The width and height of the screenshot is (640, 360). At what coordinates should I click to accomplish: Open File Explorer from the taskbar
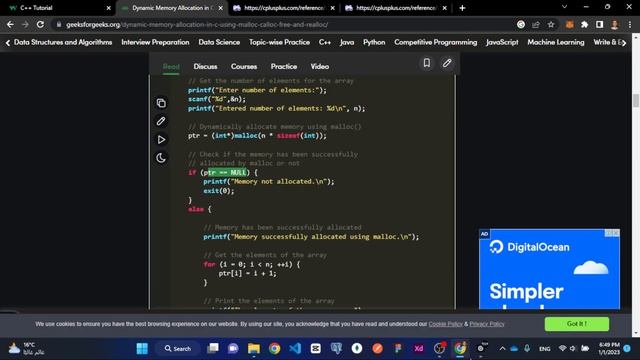[x=254, y=349]
